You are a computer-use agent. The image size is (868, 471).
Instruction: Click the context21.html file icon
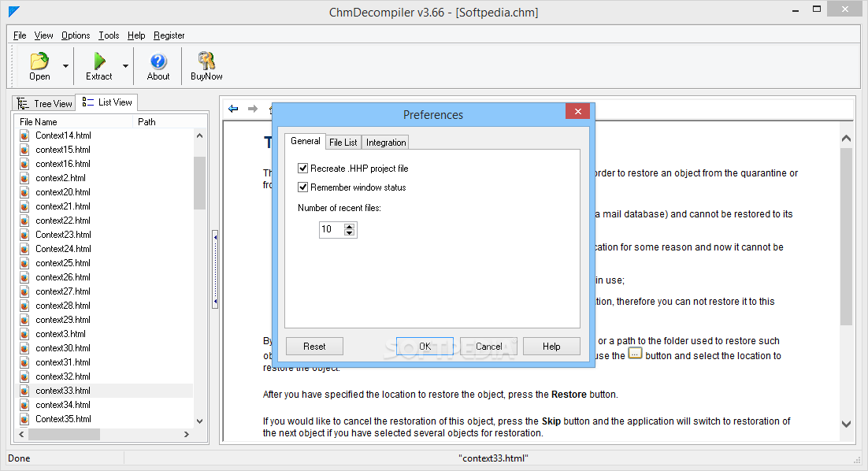click(24, 206)
